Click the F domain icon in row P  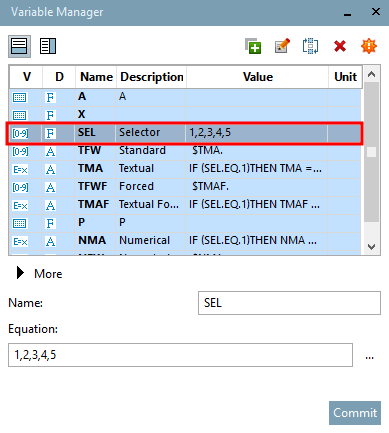click(50, 223)
